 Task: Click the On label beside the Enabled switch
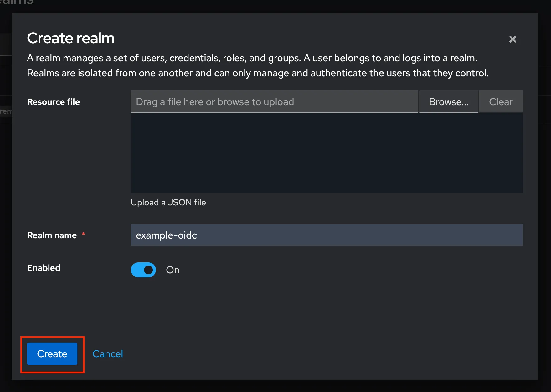[x=173, y=270]
